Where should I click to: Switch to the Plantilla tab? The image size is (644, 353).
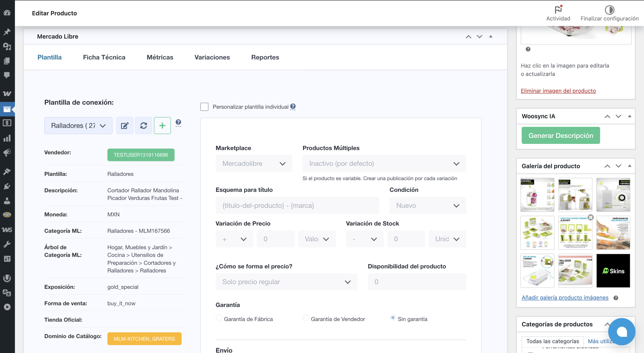pyautogui.click(x=50, y=57)
